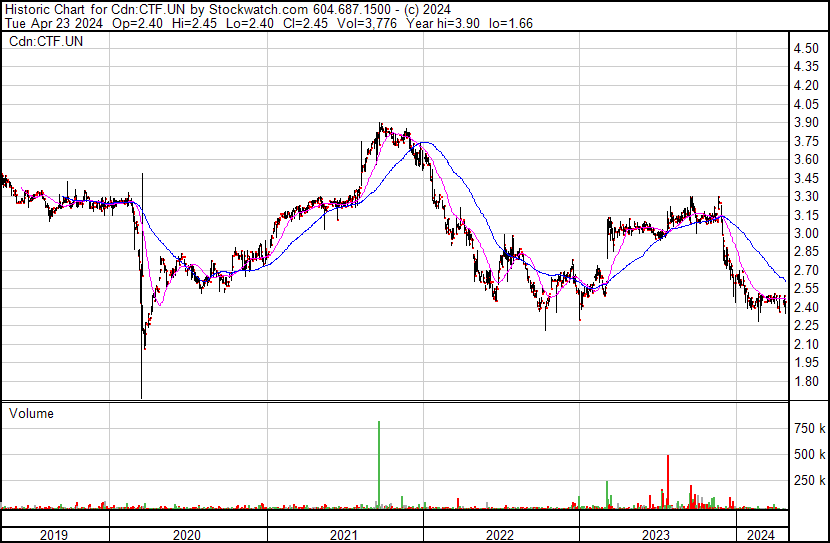
Task: Select the 500 k volume axis label
Action: 808,454
